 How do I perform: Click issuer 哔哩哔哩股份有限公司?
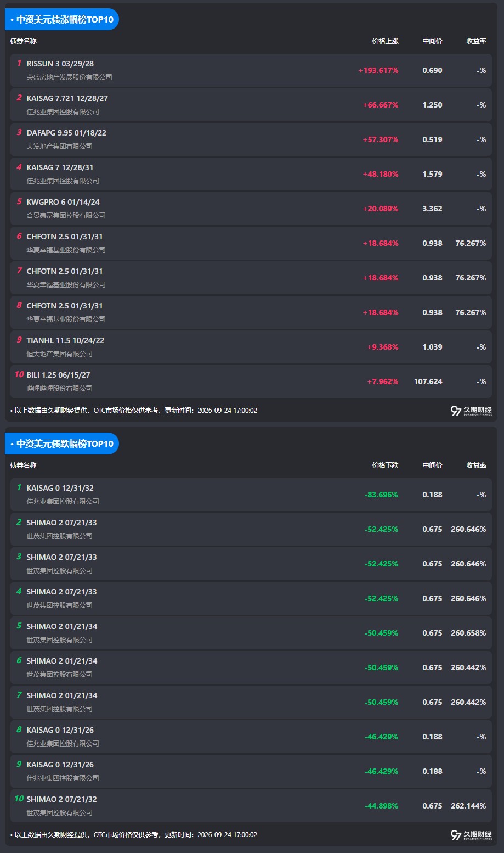(x=59, y=389)
